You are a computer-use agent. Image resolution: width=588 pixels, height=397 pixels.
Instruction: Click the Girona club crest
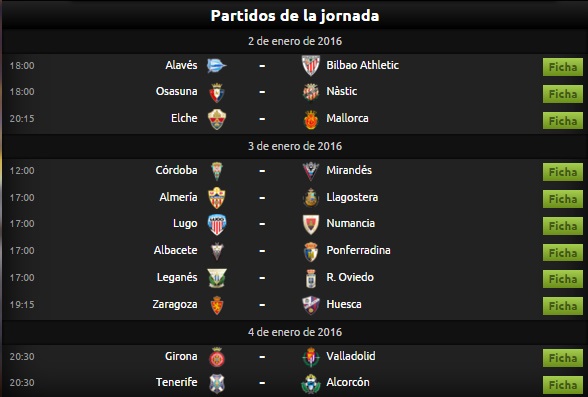[x=217, y=357]
